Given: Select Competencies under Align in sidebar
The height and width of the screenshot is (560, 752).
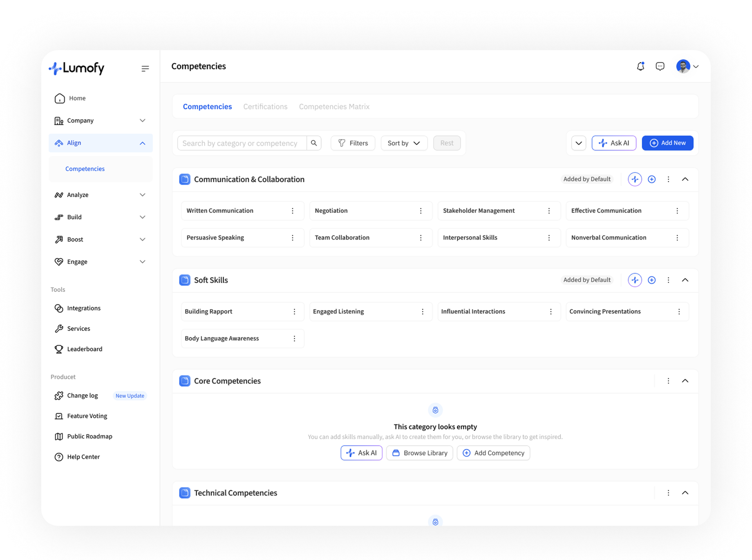Looking at the screenshot, I should point(85,169).
